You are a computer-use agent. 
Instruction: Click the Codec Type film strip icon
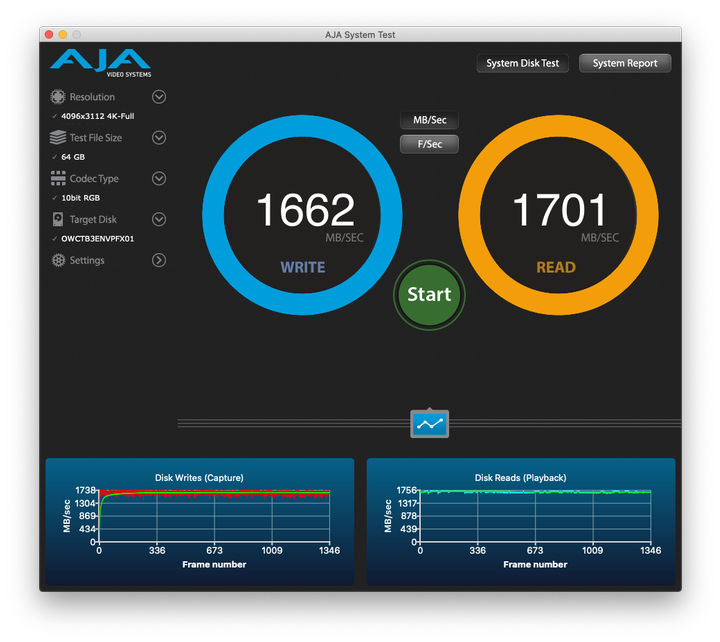[58, 178]
